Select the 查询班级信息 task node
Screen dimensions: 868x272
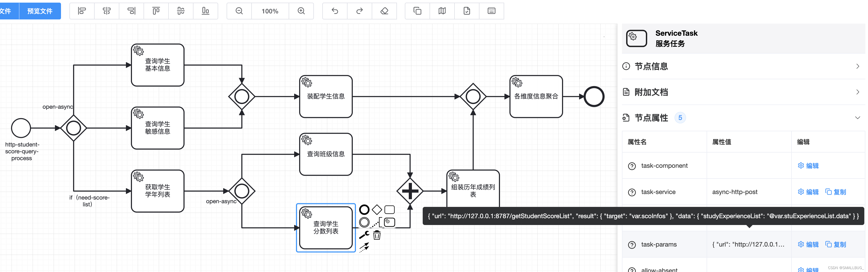pyautogui.click(x=326, y=154)
